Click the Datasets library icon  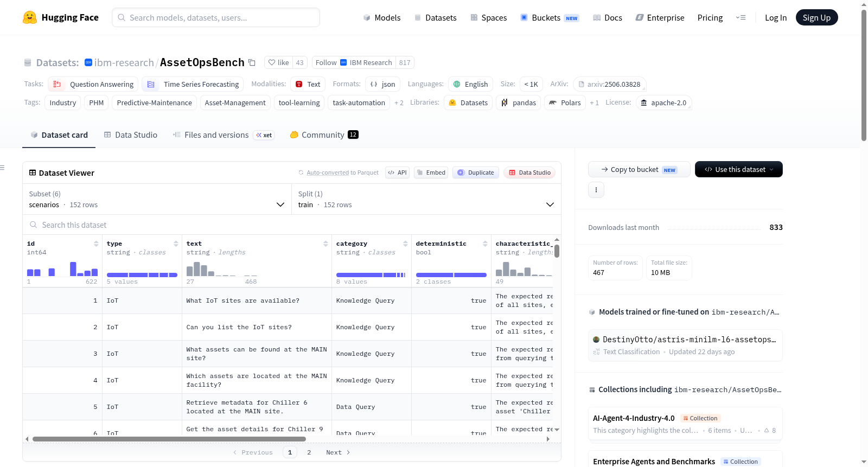[x=452, y=103]
